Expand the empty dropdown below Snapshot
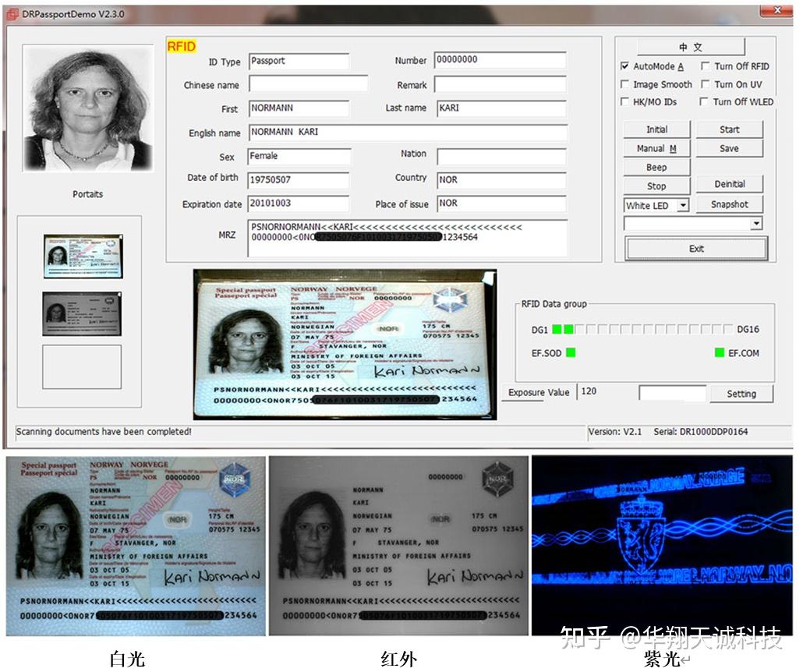 tap(755, 223)
